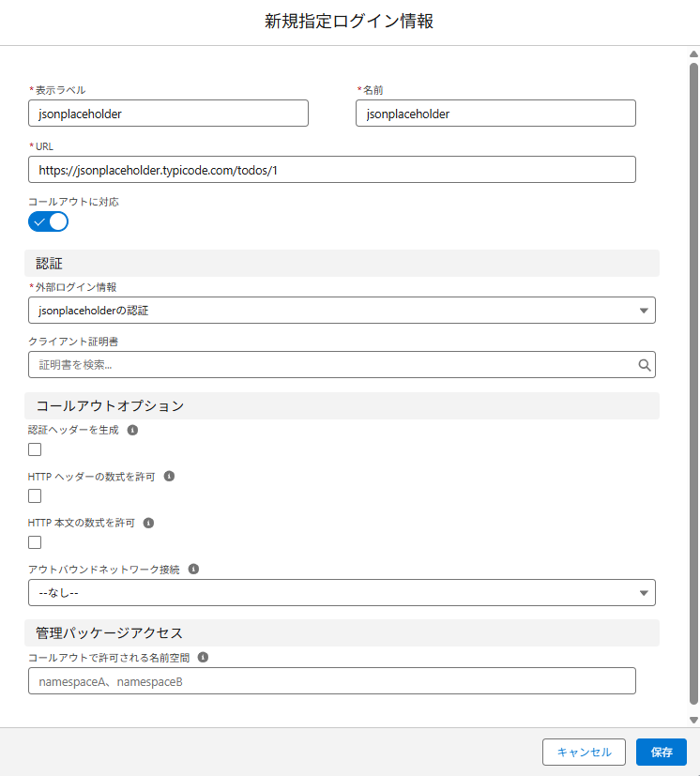Screen dimensions: 700x776
Task: Click the コールアウトオプション section header
Action: [342, 405]
